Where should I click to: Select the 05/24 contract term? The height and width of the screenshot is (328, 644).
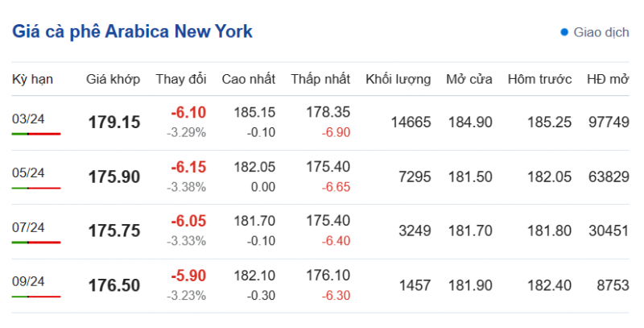click(28, 172)
